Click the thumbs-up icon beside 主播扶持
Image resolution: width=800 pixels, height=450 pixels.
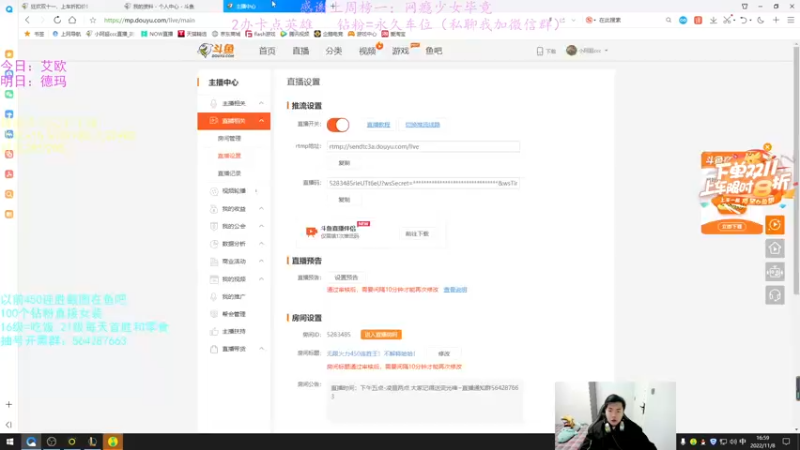click(x=214, y=332)
